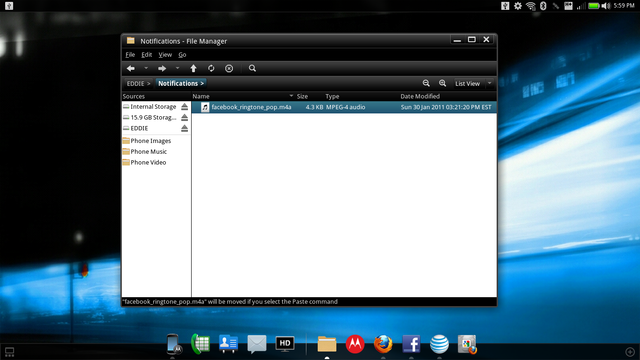Open the Phone Images folder
This screenshot has width=640, height=360.
coord(147,141)
